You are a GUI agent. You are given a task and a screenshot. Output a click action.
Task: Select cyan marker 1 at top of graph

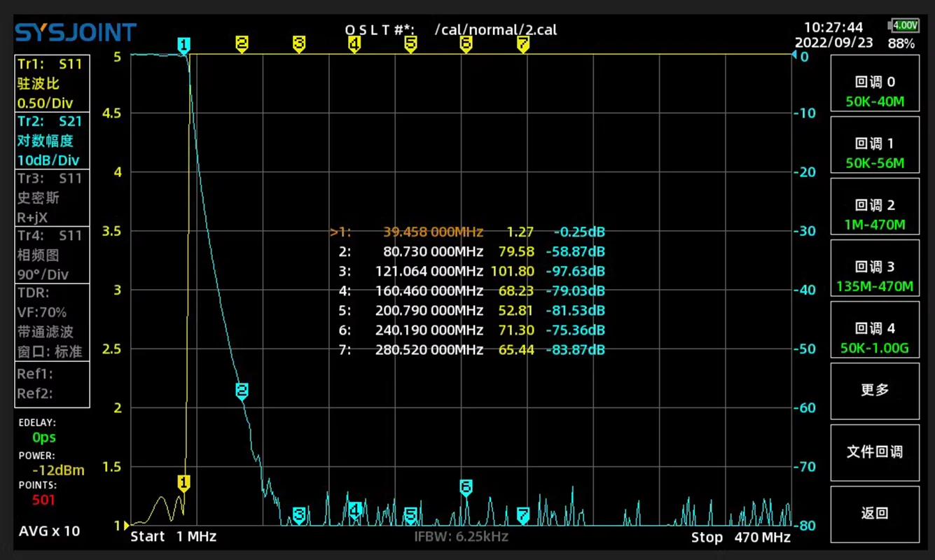[x=183, y=46]
